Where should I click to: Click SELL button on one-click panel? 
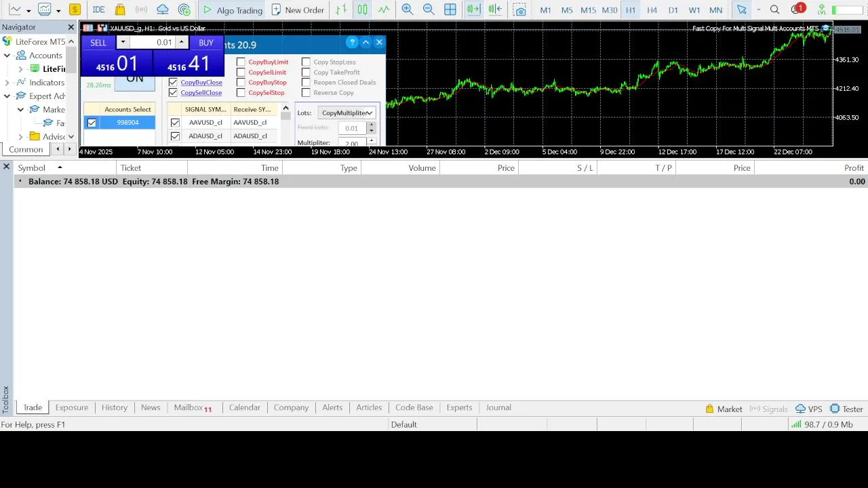98,43
